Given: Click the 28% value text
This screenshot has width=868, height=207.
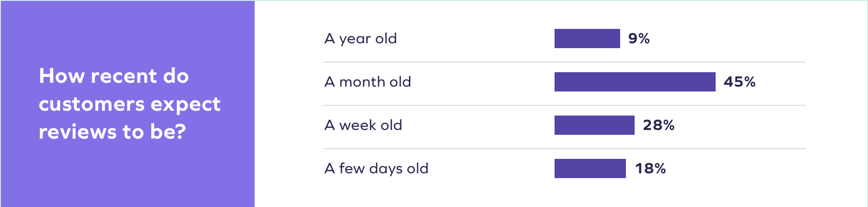Looking at the screenshot, I should [x=658, y=125].
